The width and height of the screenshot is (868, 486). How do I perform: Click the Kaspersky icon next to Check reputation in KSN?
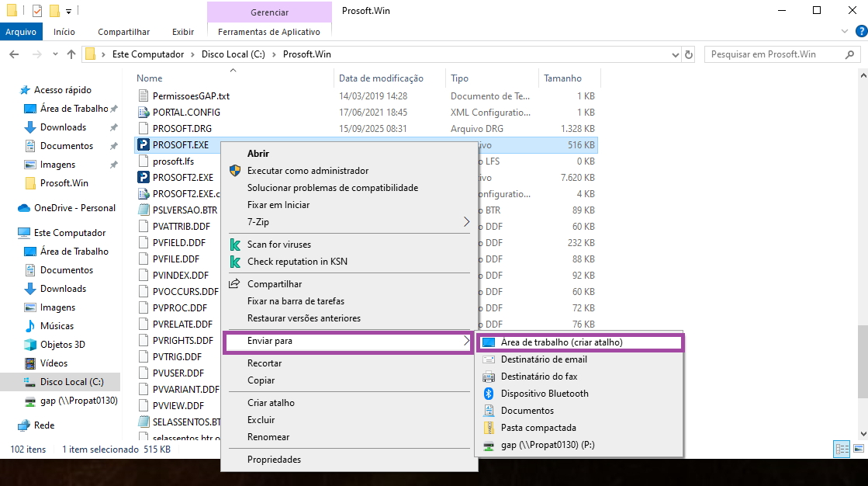[235, 262]
